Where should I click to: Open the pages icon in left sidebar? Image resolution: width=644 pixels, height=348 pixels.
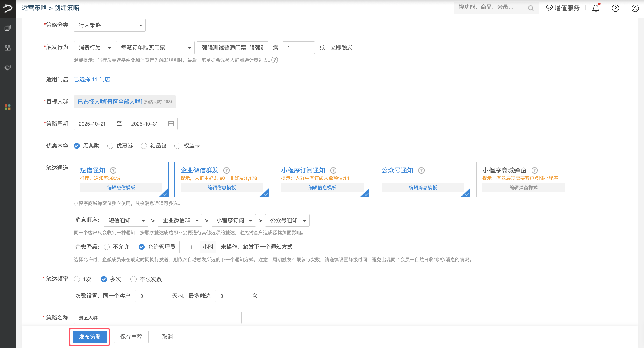(x=7, y=28)
